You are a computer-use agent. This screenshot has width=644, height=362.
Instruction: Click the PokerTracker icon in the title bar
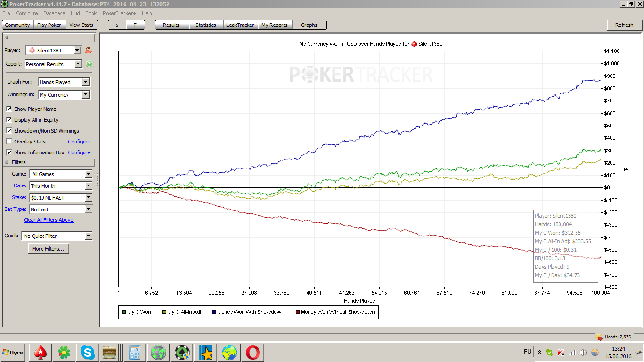click(5, 4)
